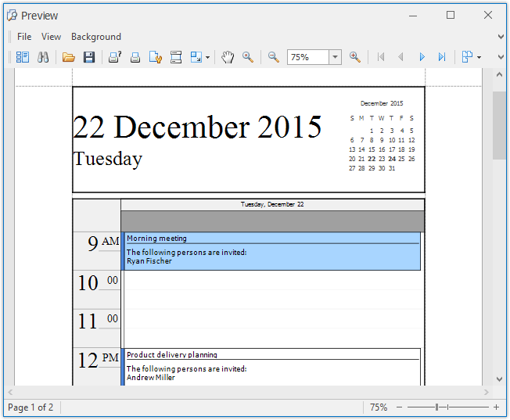Click the 10 00 time label
This screenshot has width=510, height=420.
pyautogui.click(x=98, y=282)
